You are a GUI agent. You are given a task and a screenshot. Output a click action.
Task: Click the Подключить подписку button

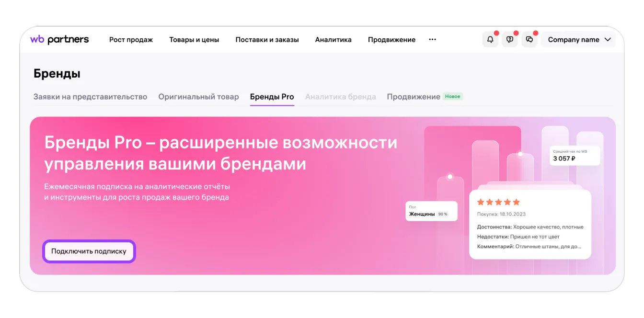89,251
